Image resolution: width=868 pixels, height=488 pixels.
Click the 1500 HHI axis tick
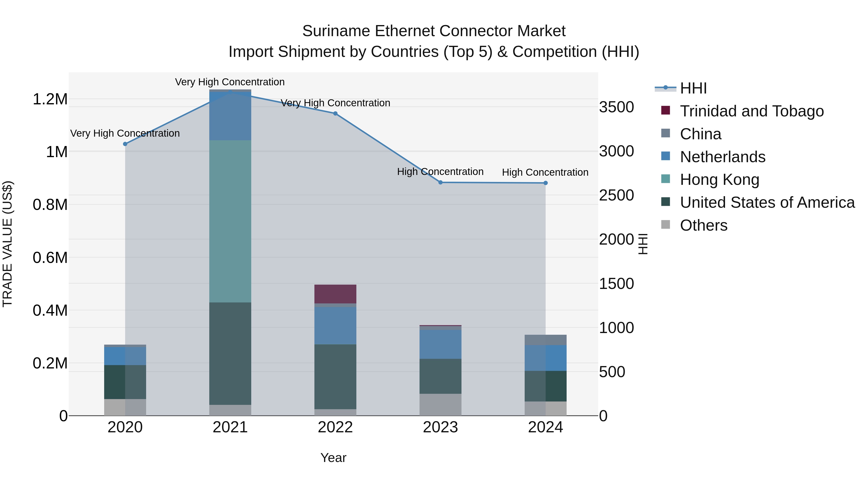(617, 284)
